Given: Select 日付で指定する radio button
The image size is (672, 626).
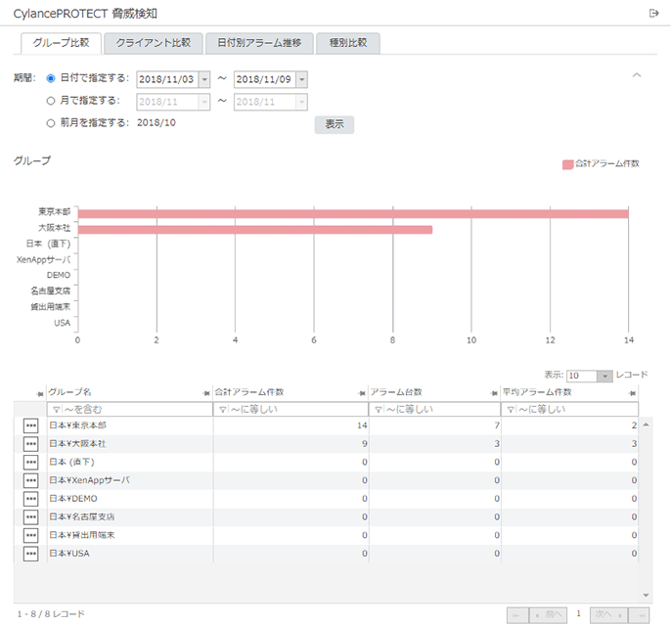Looking at the screenshot, I should tap(51, 78).
